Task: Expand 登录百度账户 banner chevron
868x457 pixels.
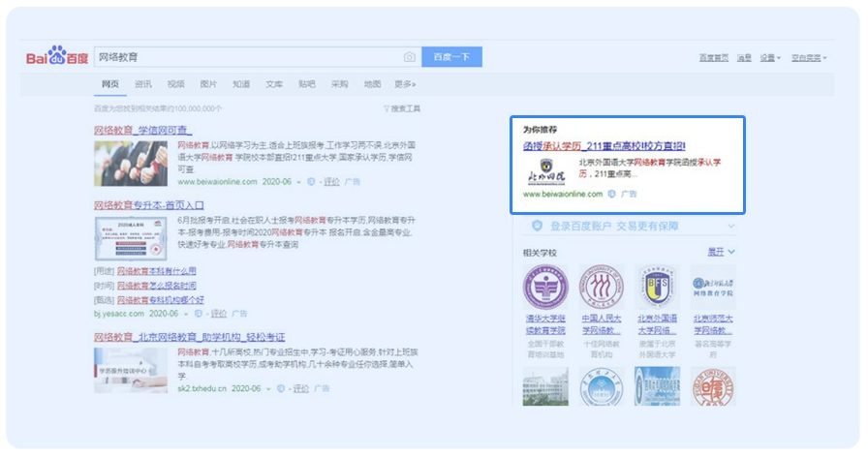Action: 731,226
